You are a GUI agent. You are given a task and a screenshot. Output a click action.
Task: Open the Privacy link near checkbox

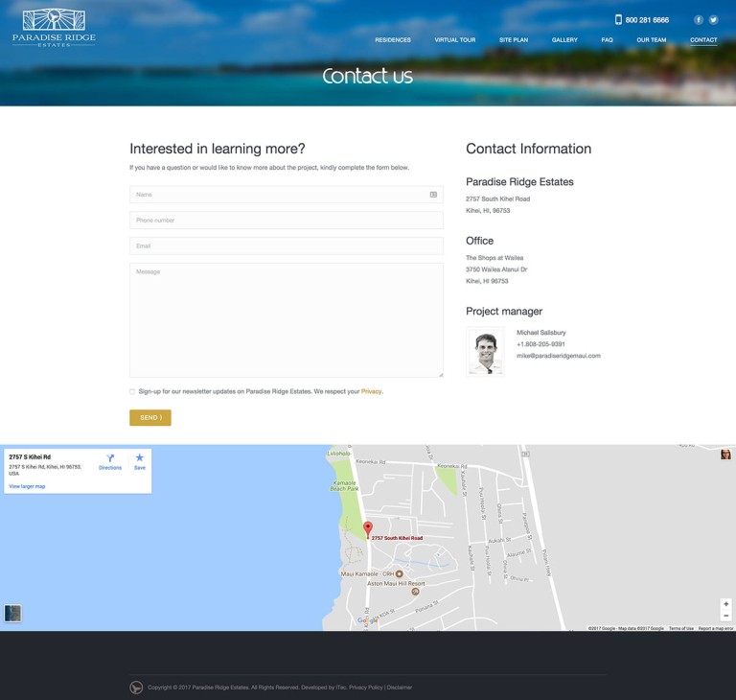point(371,391)
